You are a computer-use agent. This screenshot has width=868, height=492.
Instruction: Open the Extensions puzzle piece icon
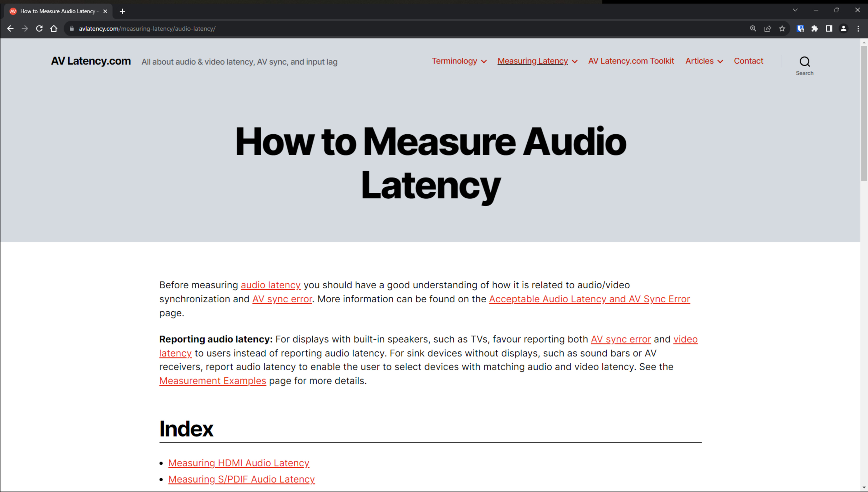tap(815, 29)
